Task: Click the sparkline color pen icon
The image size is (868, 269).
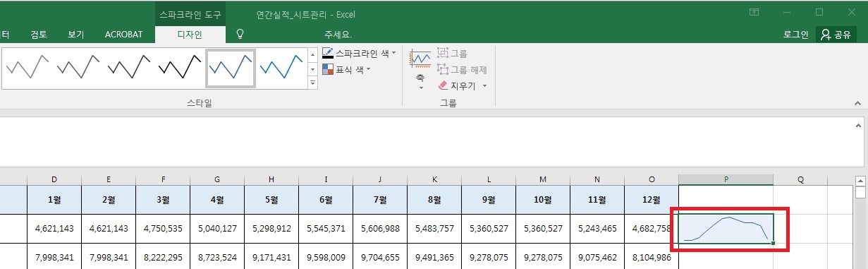Action: 327,54
